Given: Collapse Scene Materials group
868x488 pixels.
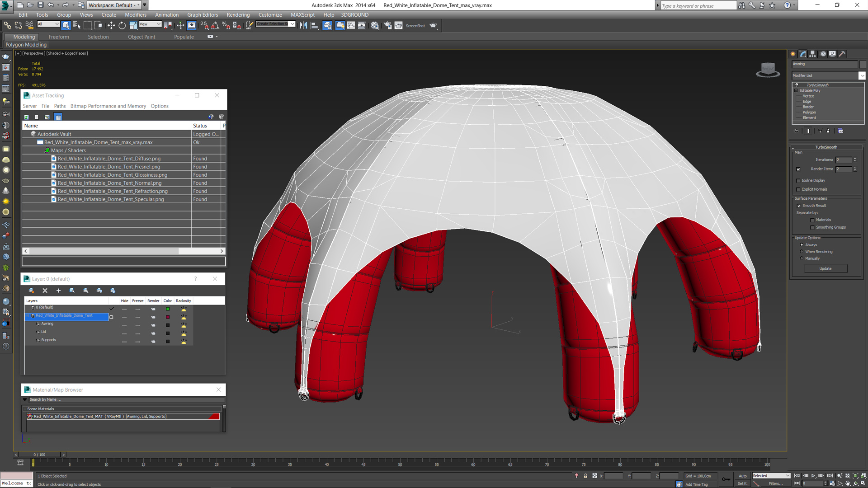Looking at the screenshot, I should (25, 409).
